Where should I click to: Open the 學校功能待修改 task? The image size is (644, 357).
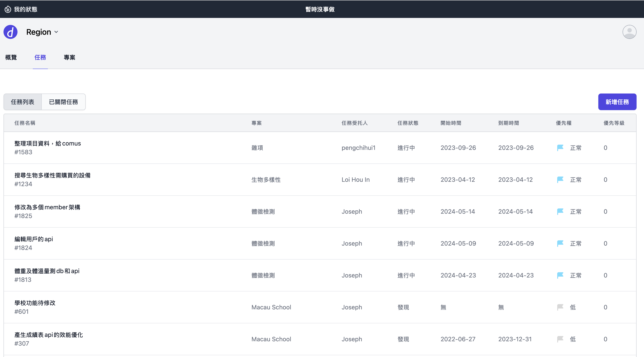(35, 303)
